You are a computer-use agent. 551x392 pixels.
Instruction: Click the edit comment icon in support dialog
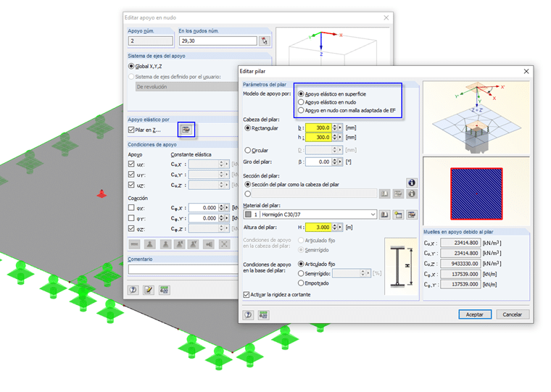pos(149,290)
